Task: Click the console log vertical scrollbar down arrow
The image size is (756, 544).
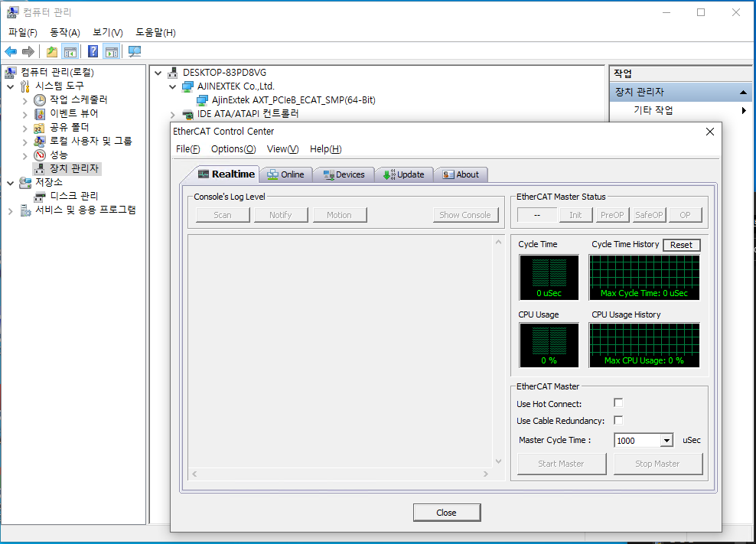Action: pos(499,461)
